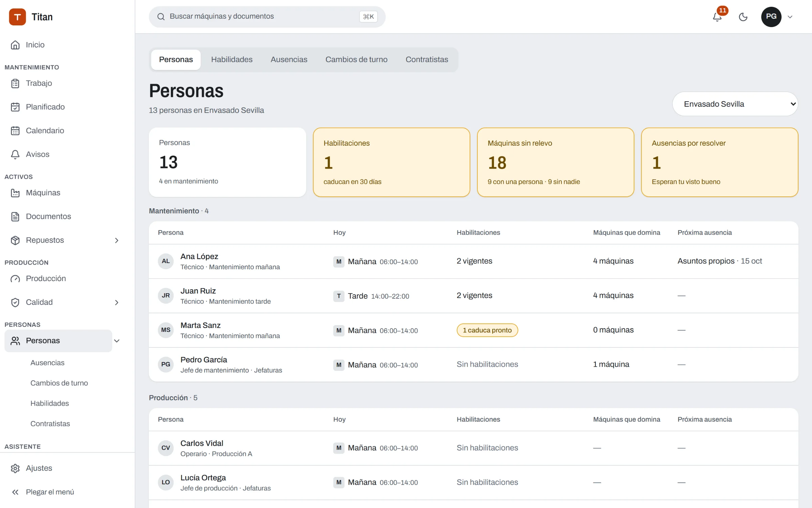
Task: Open the Inicio home icon
Action: (x=15, y=45)
